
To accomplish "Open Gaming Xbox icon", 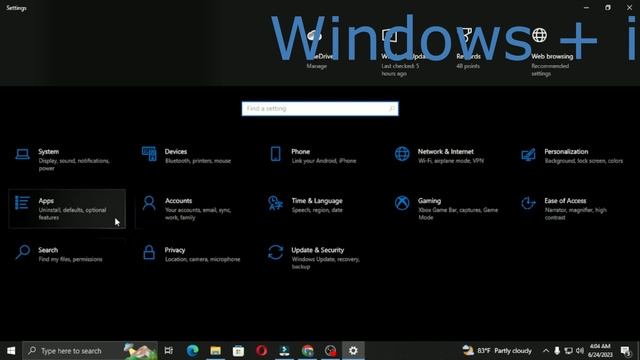I will coord(402,203).
